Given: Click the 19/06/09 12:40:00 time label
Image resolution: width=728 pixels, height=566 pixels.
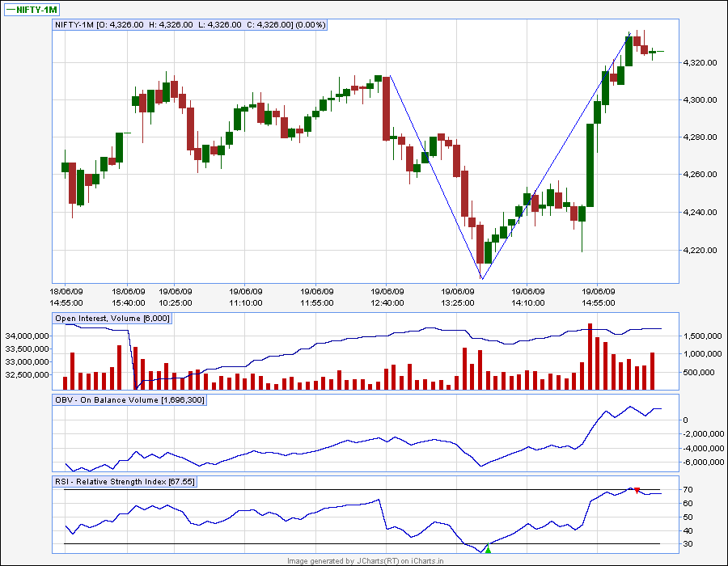Looking at the screenshot, I should [x=387, y=298].
